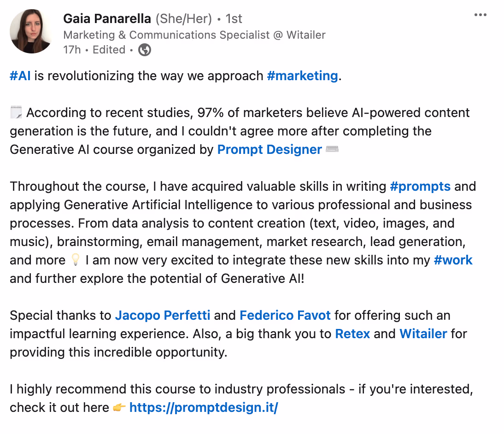This screenshot has width=504, height=434.
Task: Click the notepad emoji before According
Action: point(16,112)
